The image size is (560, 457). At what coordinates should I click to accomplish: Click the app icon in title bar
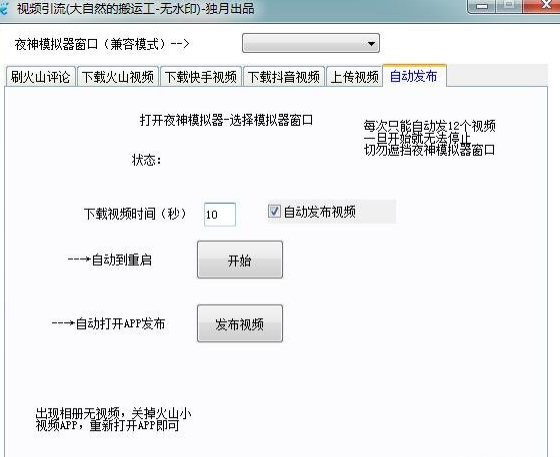tap(3, 9)
